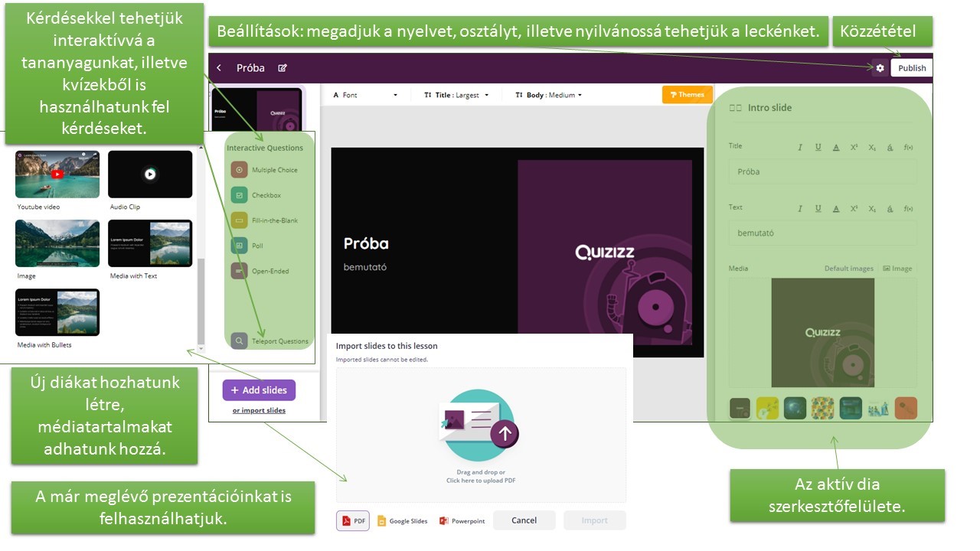The height and width of the screenshot is (551, 980).
Task: Add a Multiple Choice question
Action: tap(265, 170)
